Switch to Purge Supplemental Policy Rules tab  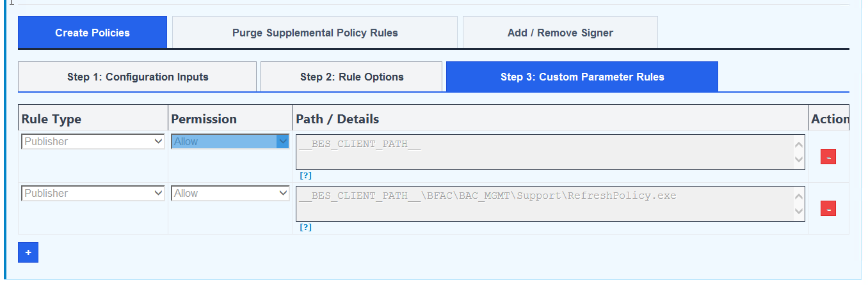pyautogui.click(x=315, y=33)
